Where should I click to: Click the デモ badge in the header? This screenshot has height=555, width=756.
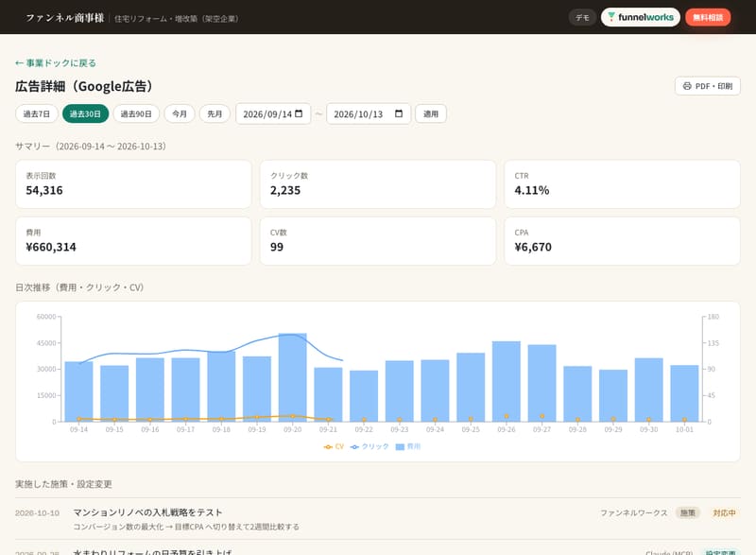point(582,17)
